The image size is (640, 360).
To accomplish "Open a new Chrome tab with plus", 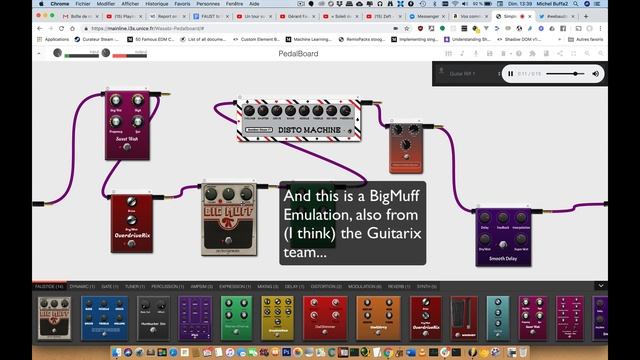I will coord(586,16).
